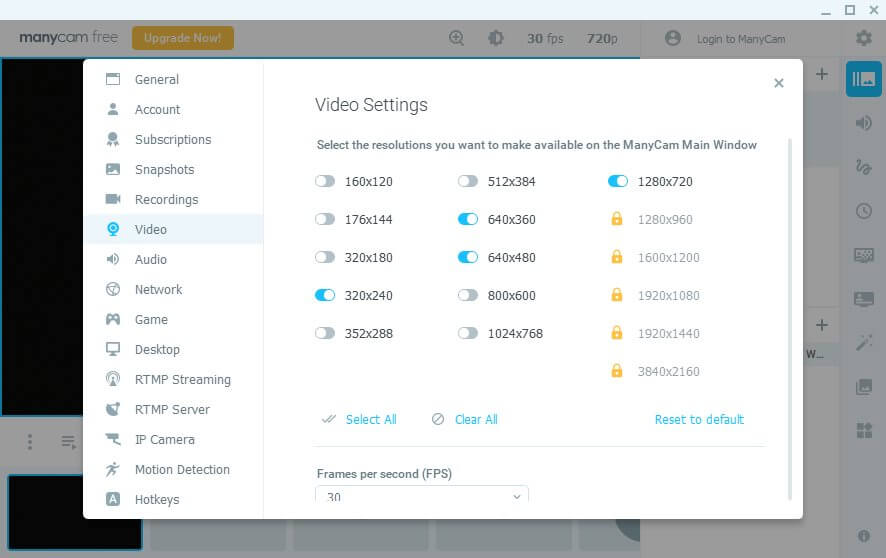Image resolution: width=886 pixels, height=558 pixels.
Task: Open the General settings section
Action: point(173,80)
